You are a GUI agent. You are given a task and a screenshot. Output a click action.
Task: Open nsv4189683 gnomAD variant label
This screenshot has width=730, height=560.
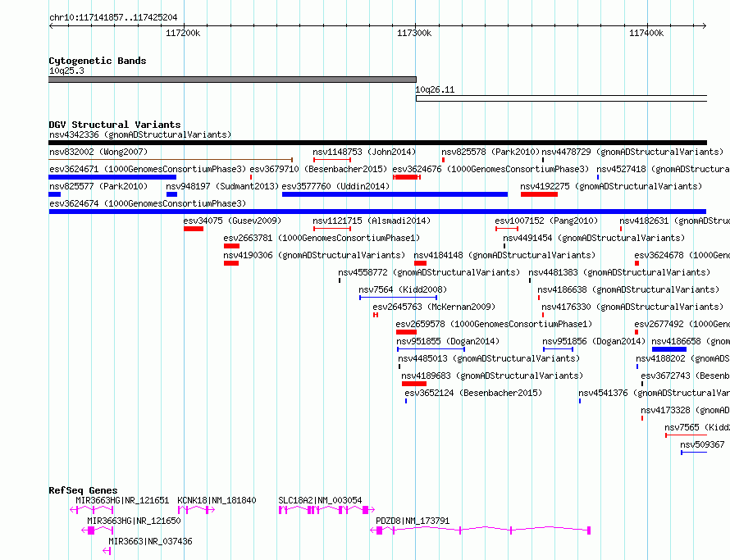pyautogui.click(x=492, y=376)
